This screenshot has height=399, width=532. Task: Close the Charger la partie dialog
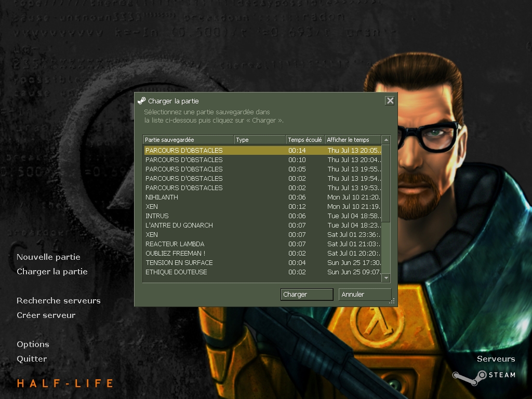(390, 101)
